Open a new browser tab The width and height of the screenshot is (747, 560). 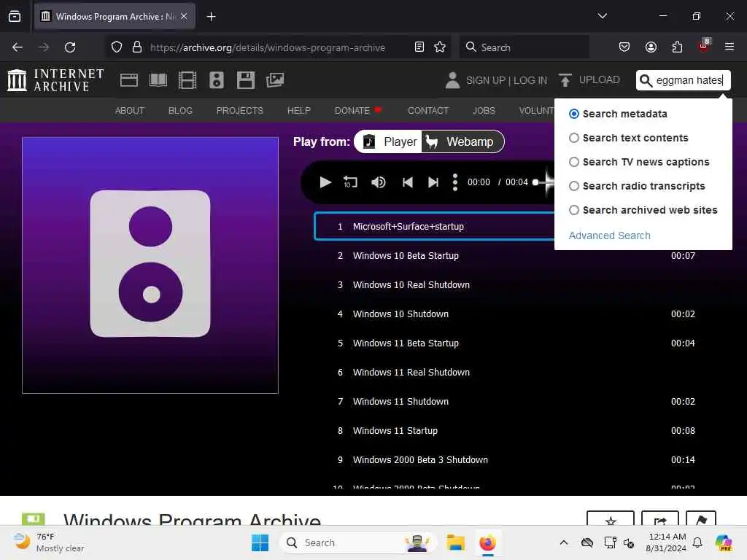point(211,17)
